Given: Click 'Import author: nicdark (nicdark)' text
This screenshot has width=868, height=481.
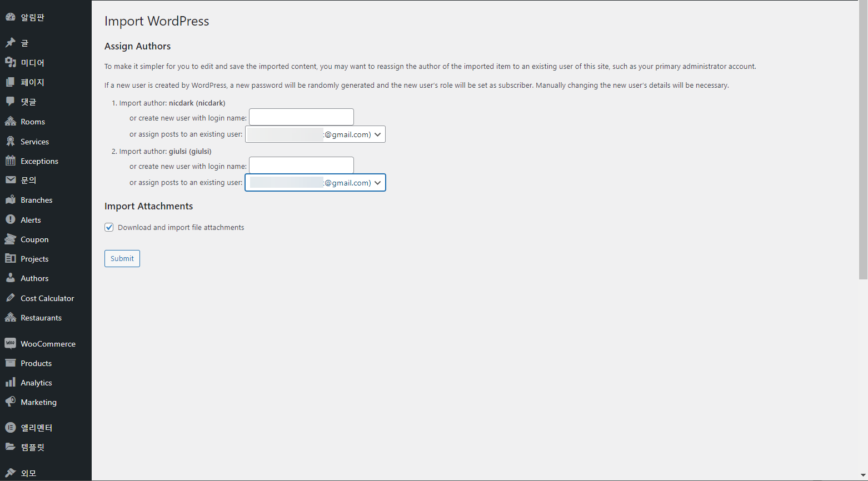Looking at the screenshot, I should pyautogui.click(x=172, y=103).
